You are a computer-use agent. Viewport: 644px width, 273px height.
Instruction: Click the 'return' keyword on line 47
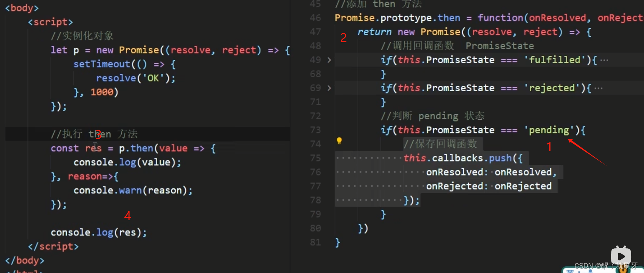(x=374, y=32)
